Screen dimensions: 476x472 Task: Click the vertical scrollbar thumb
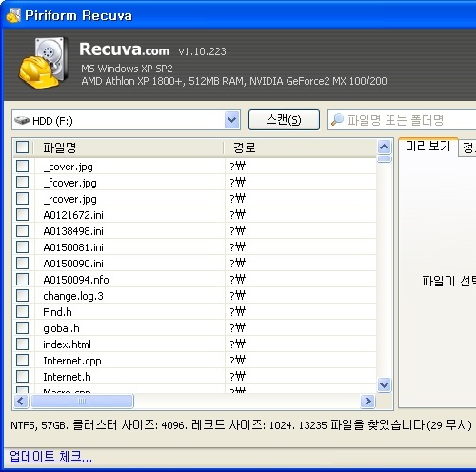[x=384, y=158]
